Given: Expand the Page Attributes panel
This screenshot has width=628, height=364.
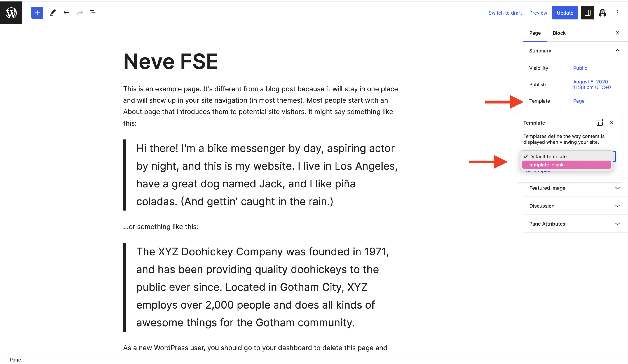Looking at the screenshot, I should coord(617,224).
